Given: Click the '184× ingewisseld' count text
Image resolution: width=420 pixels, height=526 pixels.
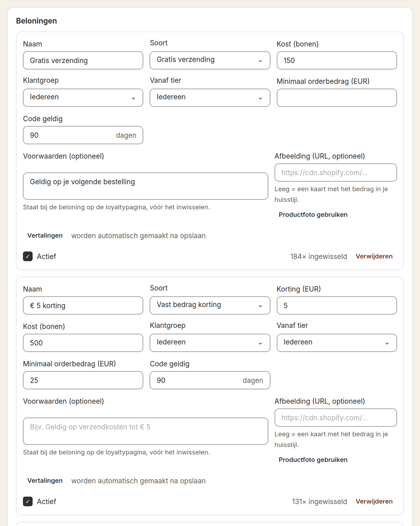Looking at the screenshot, I should point(319,256).
